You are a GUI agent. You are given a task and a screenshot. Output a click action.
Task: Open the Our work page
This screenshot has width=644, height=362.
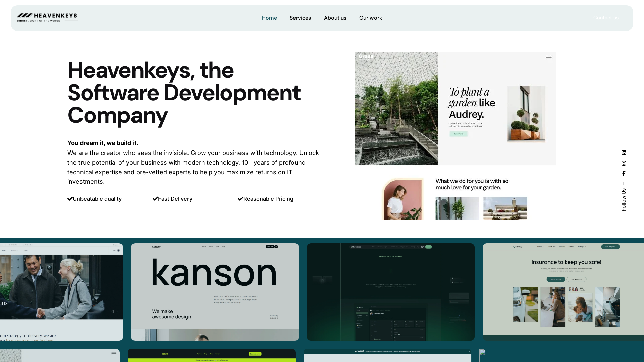(x=370, y=18)
